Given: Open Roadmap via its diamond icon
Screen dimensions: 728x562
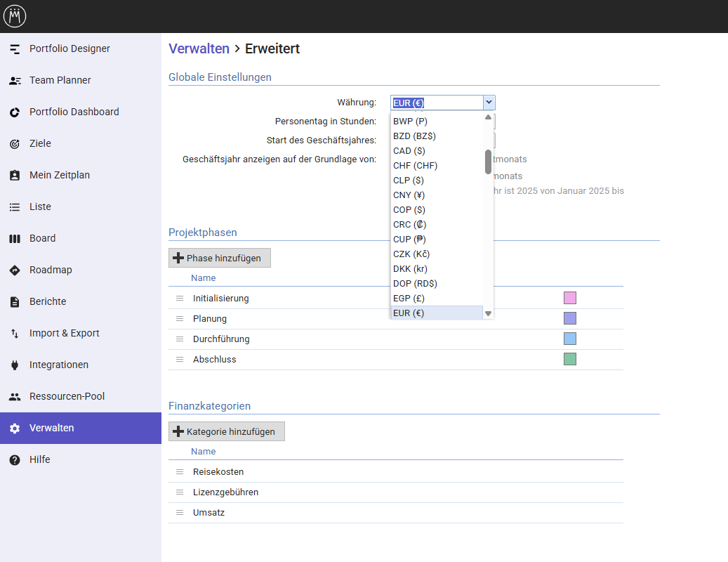Looking at the screenshot, I should [x=15, y=270].
